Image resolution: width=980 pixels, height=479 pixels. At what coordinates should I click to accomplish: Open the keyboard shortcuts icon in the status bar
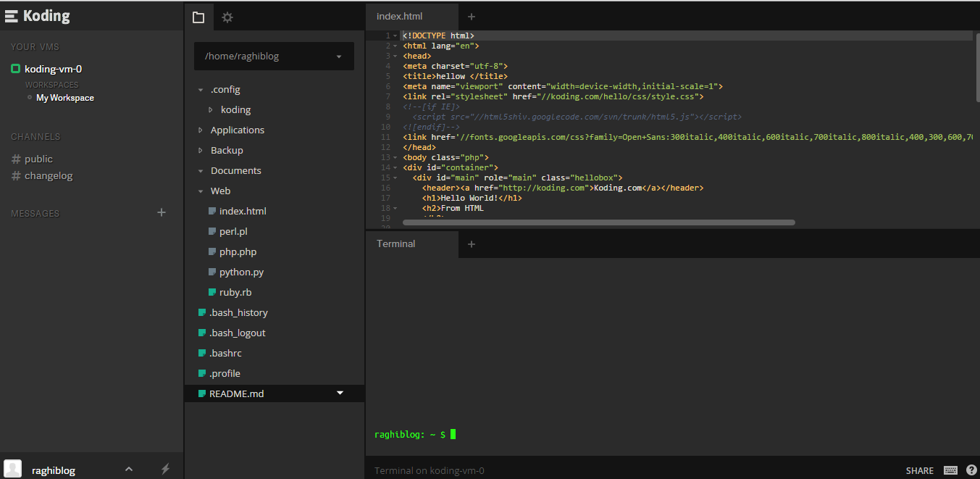click(x=950, y=470)
